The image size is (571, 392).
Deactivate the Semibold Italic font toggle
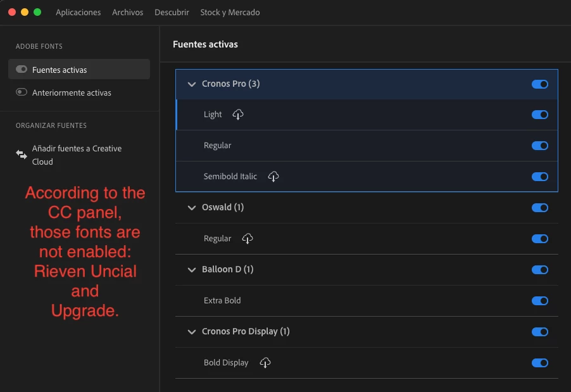tap(540, 177)
